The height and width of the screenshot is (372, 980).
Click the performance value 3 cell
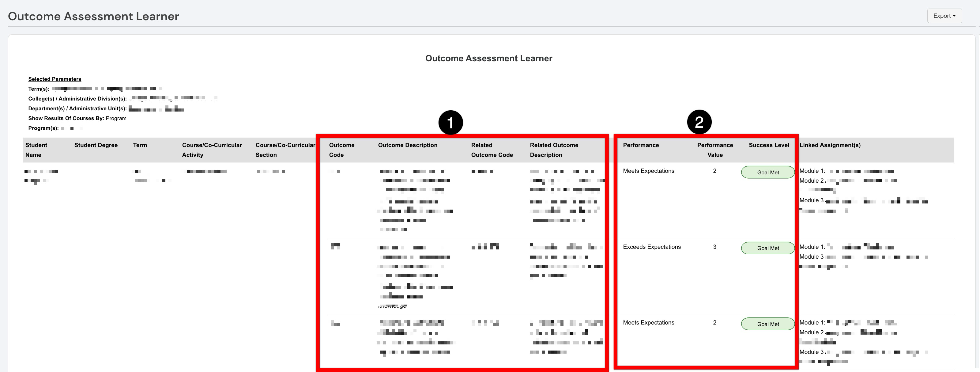[x=714, y=247]
